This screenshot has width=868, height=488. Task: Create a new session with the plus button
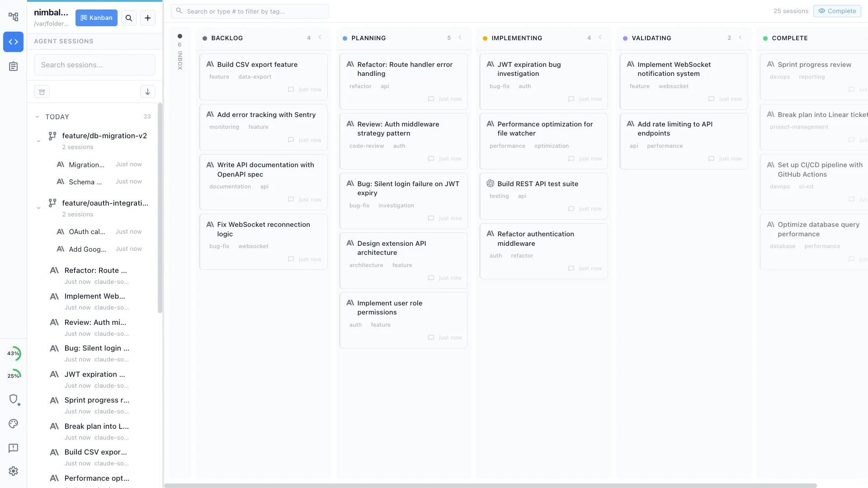click(x=147, y=18)
